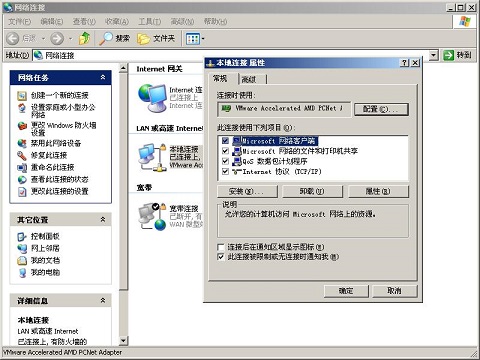
Task: Enable 'show icon in notification area when connected' checkbox
Action: coord(221,247)
